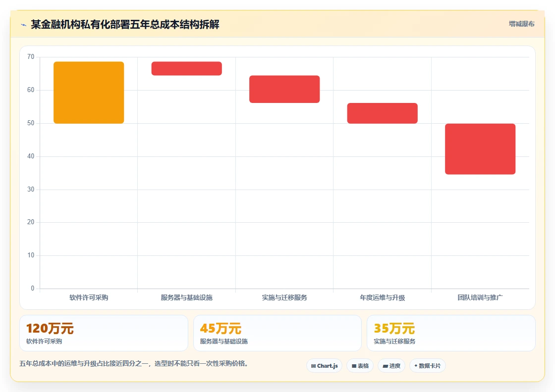Click the 60 y-axis value
Screen dimensions: 555x392
click(31, 90)
